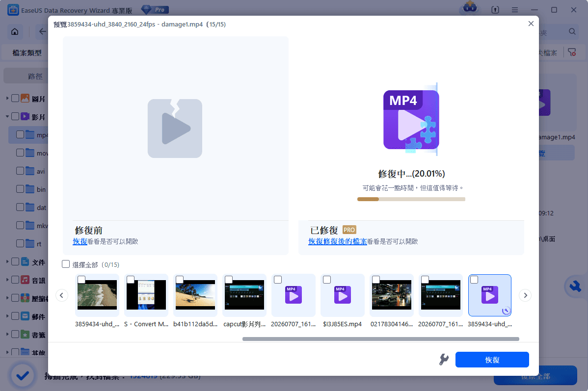This screenshot has height=391, width=588.
Task: Tick the 圖片 category checkbox
Action: click(x=15, y=98)
